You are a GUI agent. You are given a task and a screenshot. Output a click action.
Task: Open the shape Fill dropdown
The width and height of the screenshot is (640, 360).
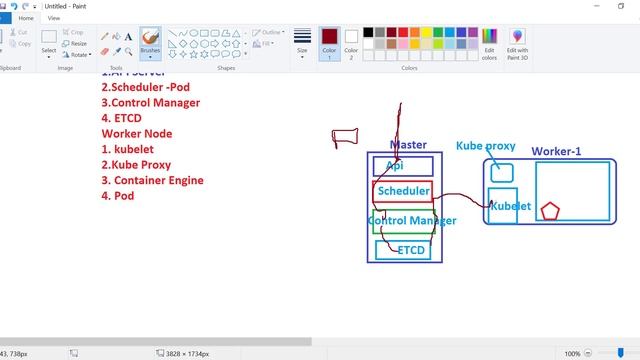[x=263, y=43]
